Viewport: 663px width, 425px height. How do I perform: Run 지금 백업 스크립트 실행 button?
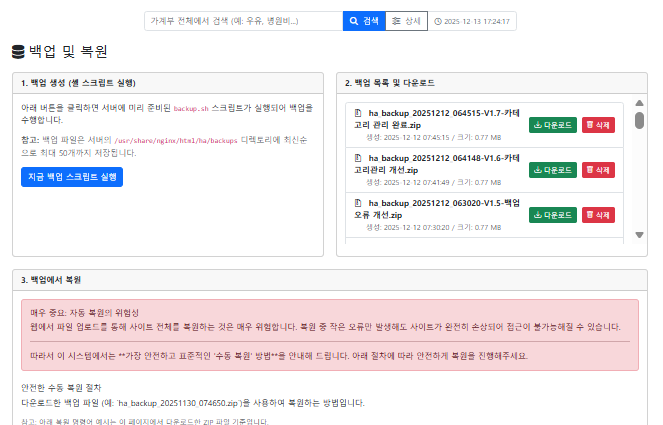(72, 177)
